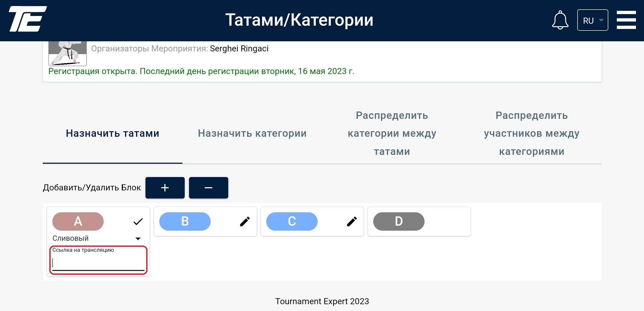This screenshot has height=311, width=644.
Task: Edit tatami B with pencil icon
Action: [x=245, y=222]
